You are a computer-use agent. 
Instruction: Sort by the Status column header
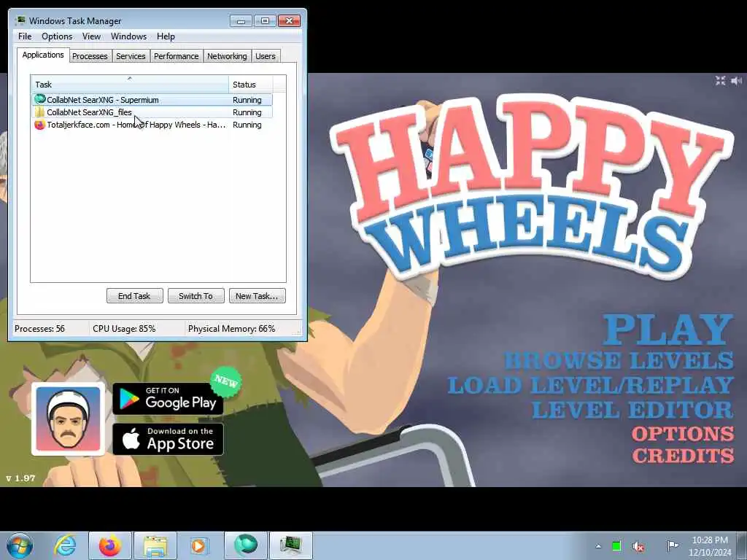pyautogui.click(x=251, y=85)
